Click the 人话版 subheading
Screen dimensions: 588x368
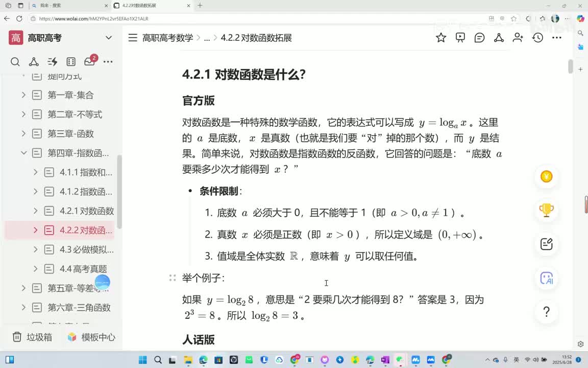click(199, 339)
